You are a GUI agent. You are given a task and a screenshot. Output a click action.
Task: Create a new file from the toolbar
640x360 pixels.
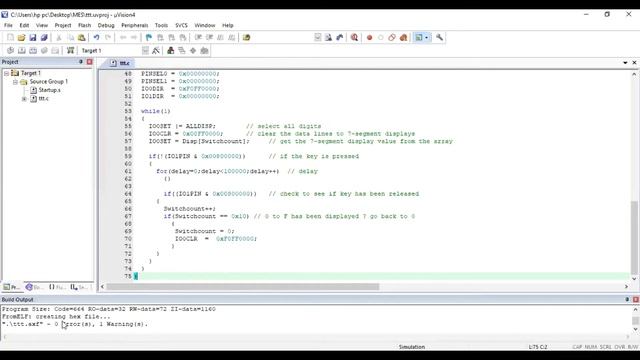[10, 38]
